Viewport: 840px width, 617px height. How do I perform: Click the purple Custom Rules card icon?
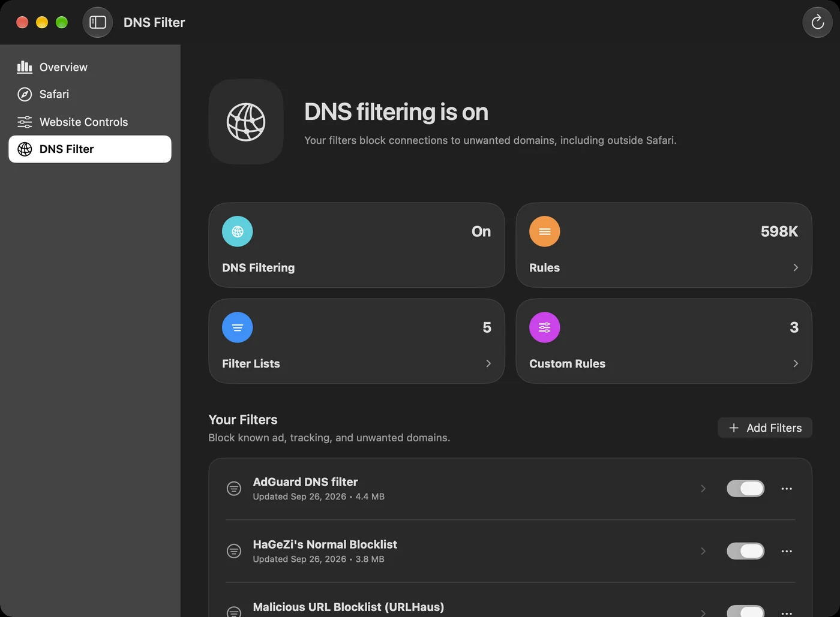pyautogui.click(x=545, y=327)
